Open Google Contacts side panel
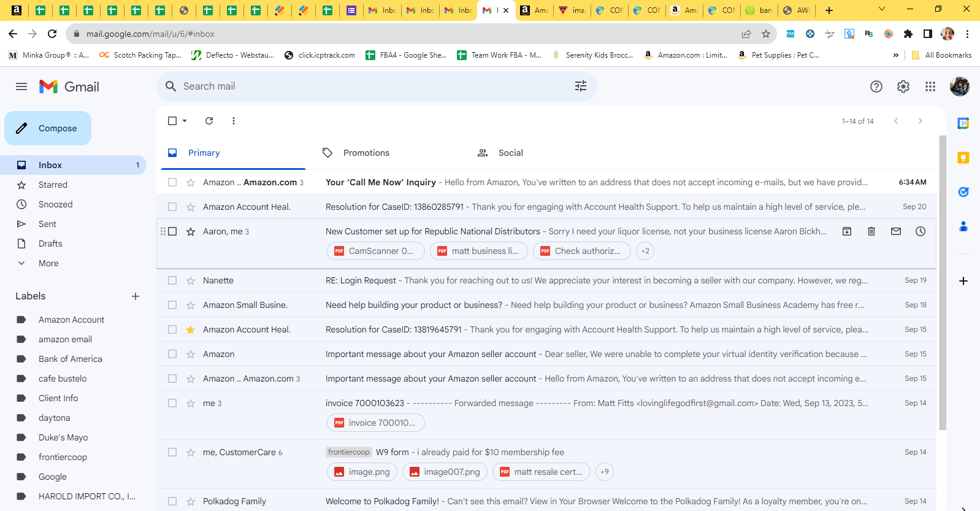The width and height of the screenshot is (980, 511). point(963,226)
